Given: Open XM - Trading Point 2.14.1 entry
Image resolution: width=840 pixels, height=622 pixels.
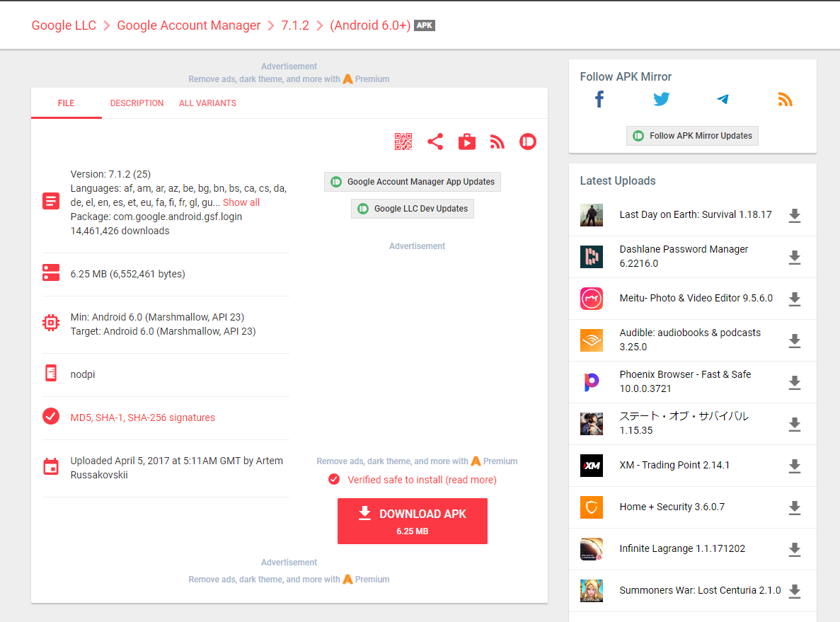Looking at the screenshot, I should tap(674, 465).
